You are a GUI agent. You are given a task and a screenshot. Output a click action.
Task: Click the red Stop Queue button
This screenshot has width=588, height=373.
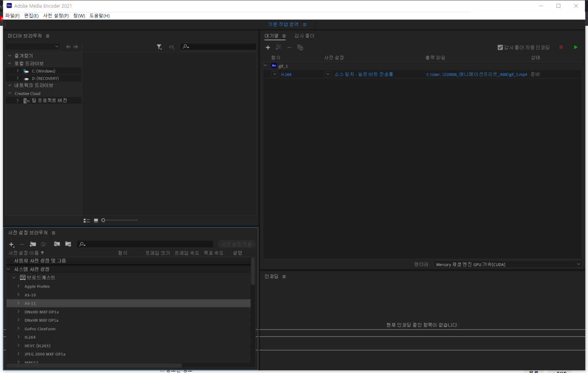point(561,47)
